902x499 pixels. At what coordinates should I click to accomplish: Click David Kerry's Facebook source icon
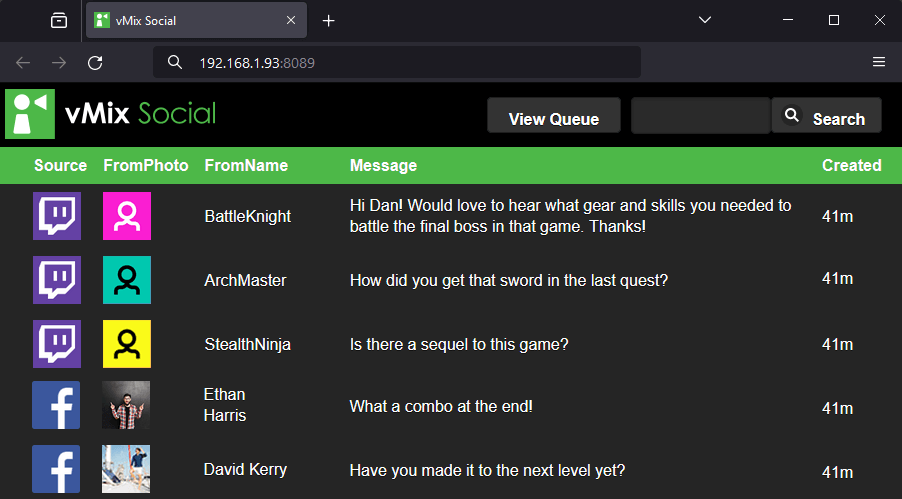click(56, 469)
